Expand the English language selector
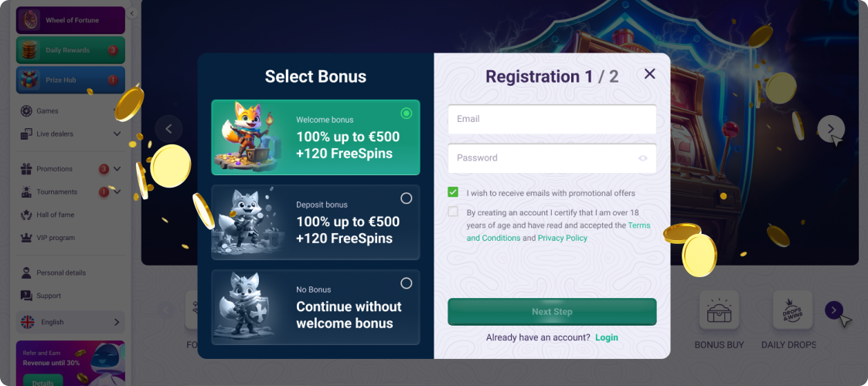 click(x=70, y=322)
